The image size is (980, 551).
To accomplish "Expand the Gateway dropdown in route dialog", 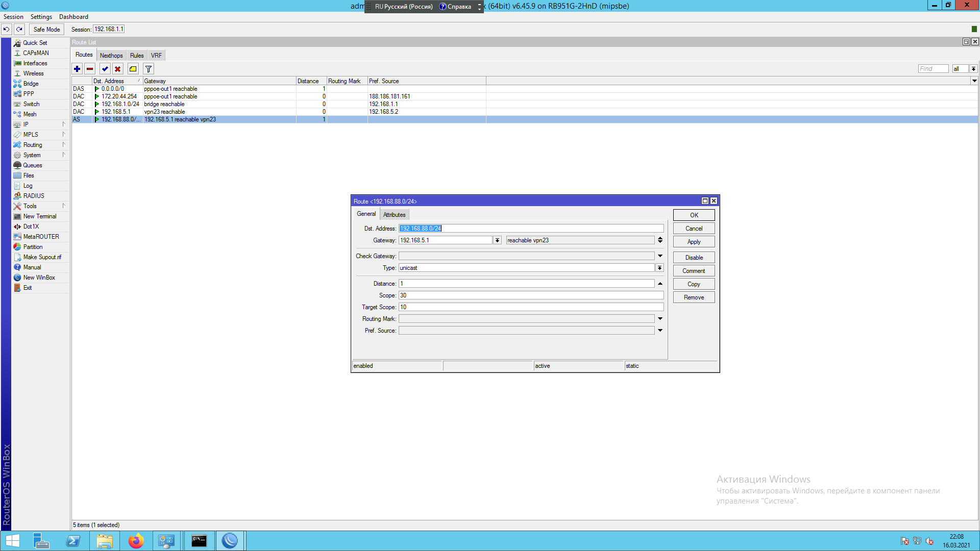I will 498,240.
